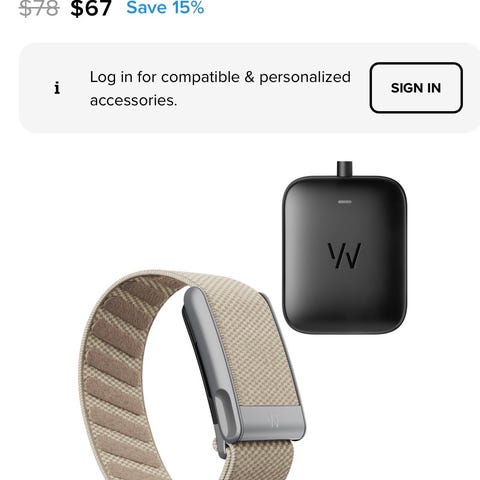Click the W logo on the battery pack
Image resolution: width=480 pixels, height=480 pixels.
click(344, 256)
